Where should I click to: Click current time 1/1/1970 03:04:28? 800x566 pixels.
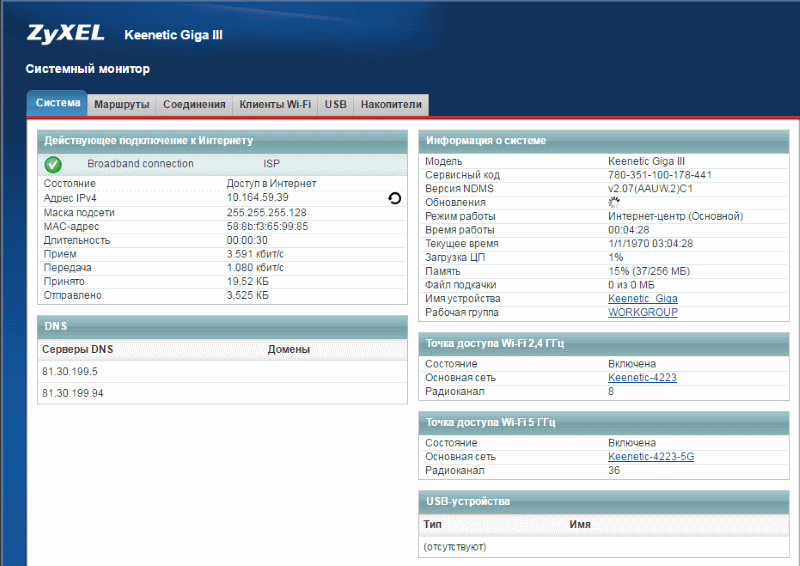[x=651, y=244]
